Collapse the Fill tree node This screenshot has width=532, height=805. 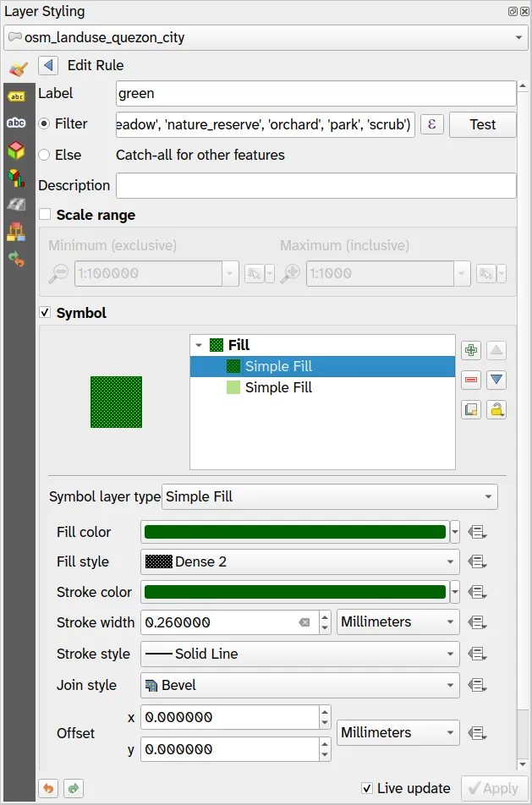point(199,345)
